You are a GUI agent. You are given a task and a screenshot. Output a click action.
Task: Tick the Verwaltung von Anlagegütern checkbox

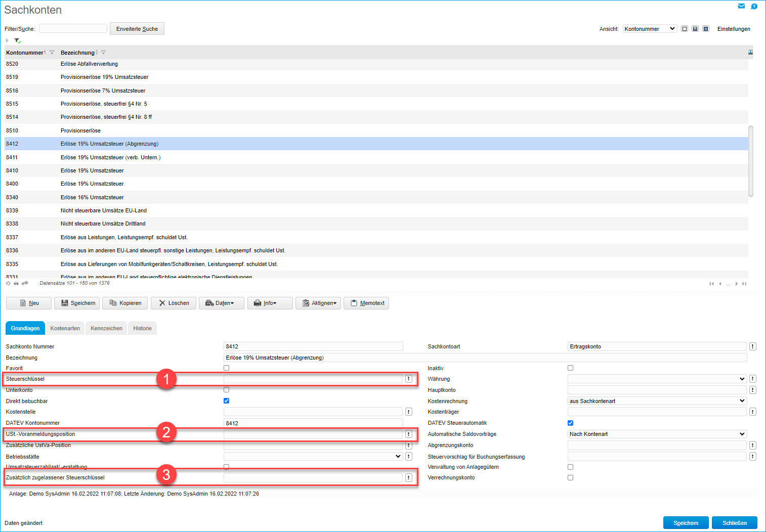(x=570, y=467)
